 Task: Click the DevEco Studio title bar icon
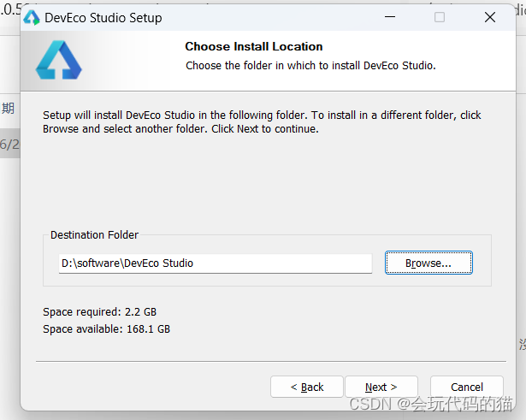point(32,17)
